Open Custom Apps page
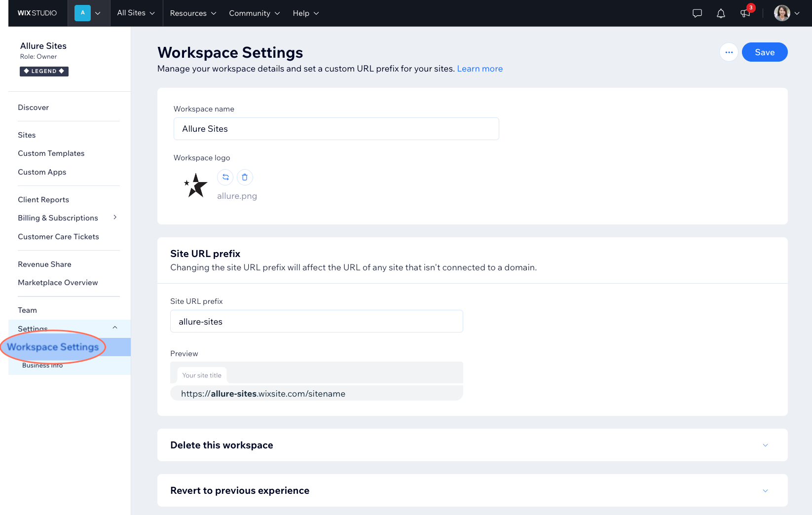812x515 pixels. click(42, 172)
